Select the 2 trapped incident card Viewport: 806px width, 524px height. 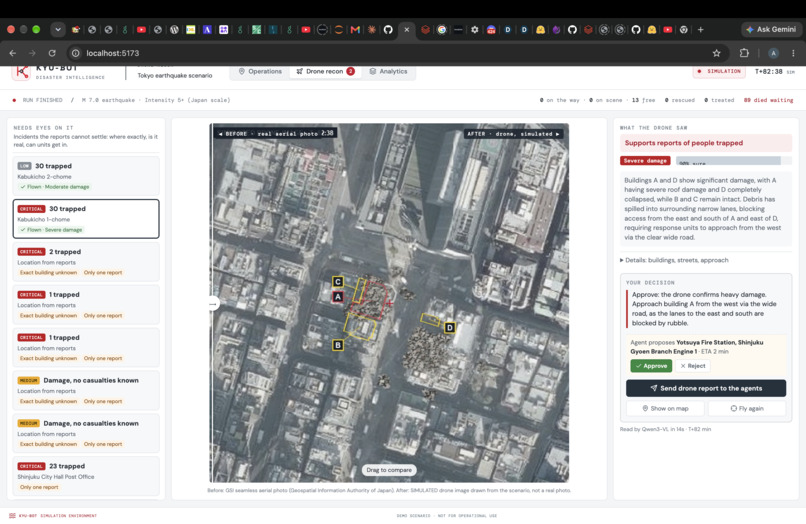point(86,262)
